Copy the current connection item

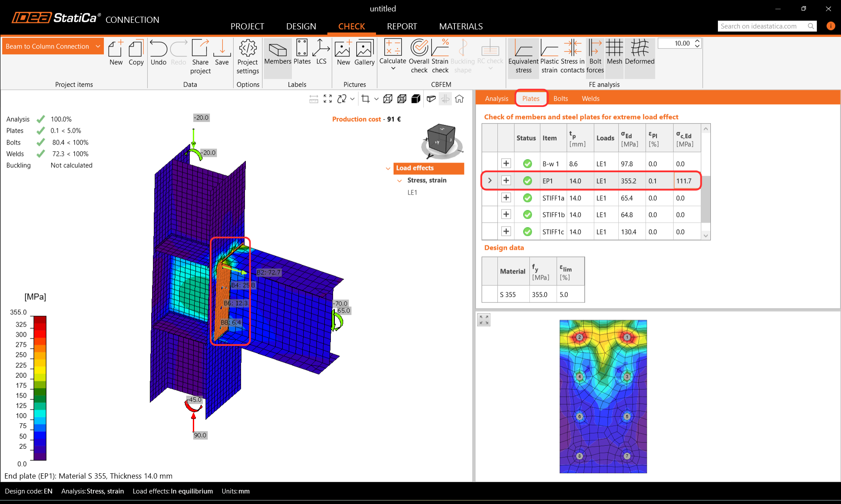(x=136, y=53)
